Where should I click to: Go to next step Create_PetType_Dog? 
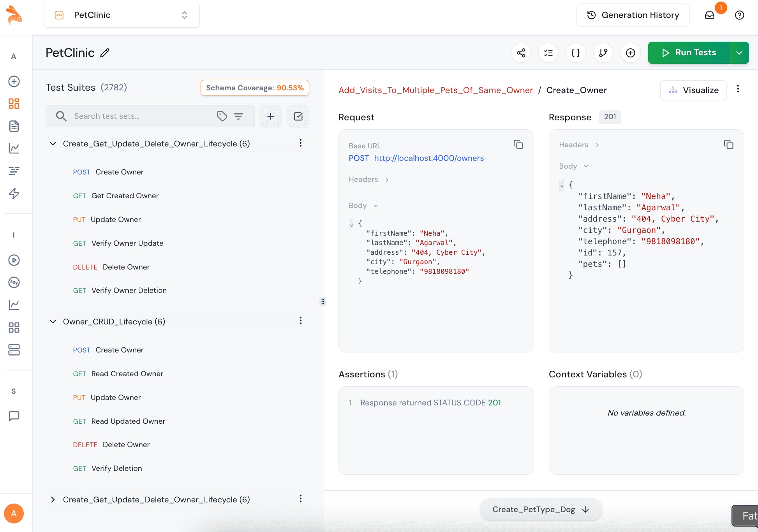click(541, 509)
